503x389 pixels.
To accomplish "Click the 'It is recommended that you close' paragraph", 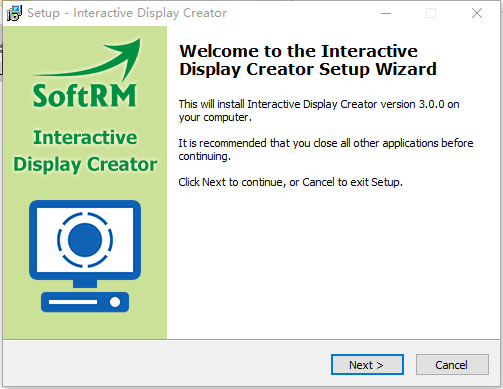I will [326, 149].
